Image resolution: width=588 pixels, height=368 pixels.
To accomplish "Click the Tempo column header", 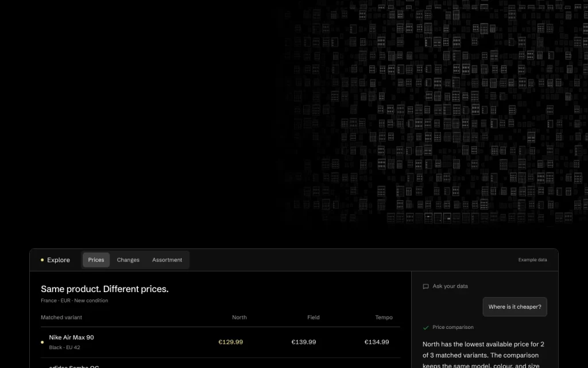I will (x=384, y=317).
